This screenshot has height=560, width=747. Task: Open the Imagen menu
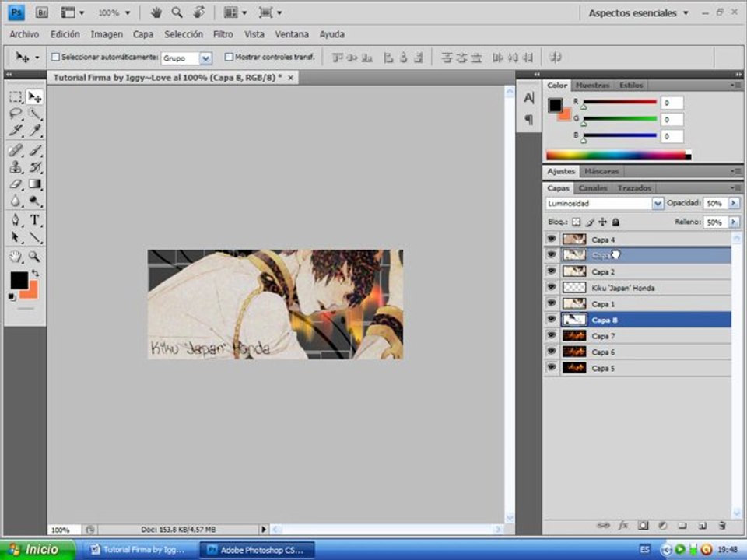click(x=107, y=34)
